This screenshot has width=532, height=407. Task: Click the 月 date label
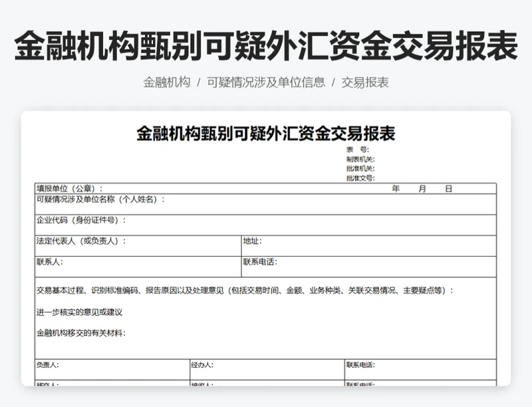tap(422, 189)
